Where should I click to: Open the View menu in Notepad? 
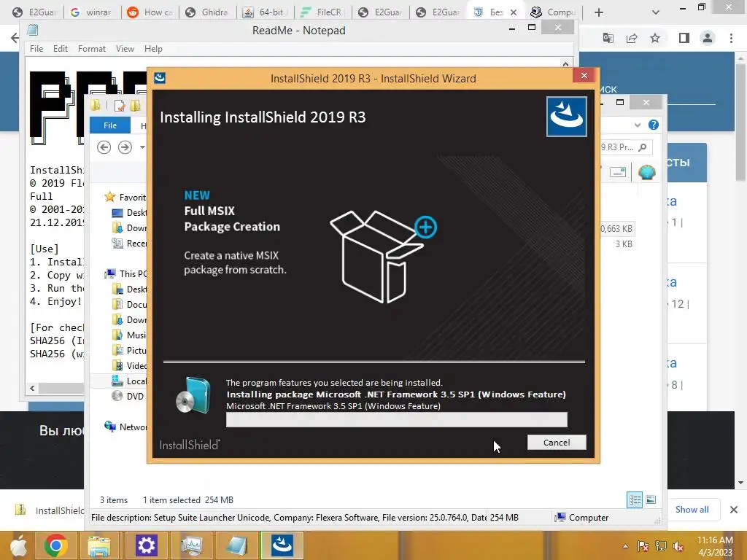pyautogui.click(x=125, y=49)
